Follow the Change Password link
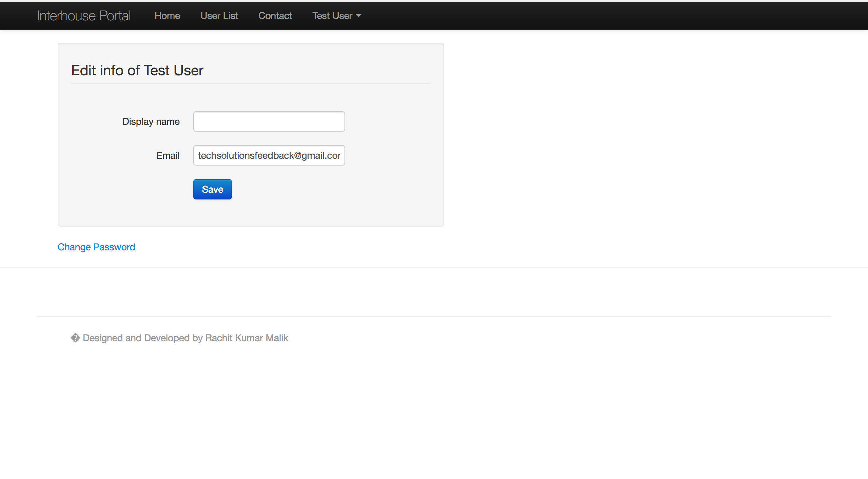This screenshot has width=868, height=479. [x=96, y=247]
